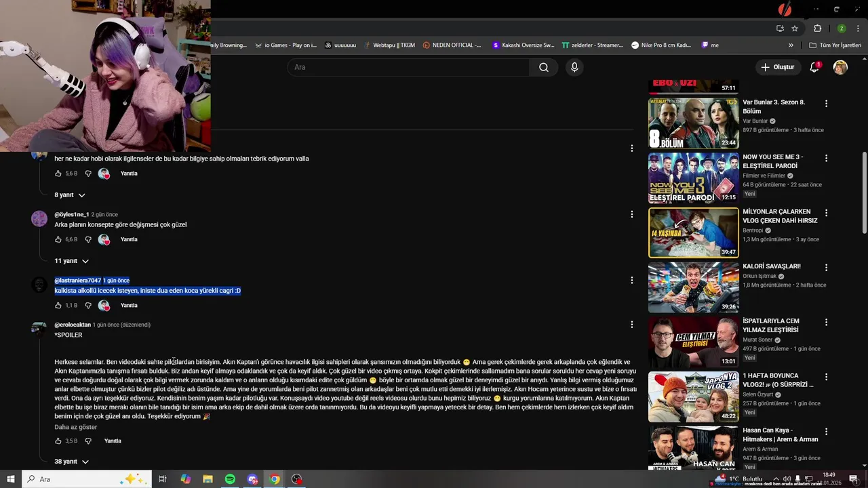Open options menu for @erolocaktan comment
868x488 pixels.
pyautogui.click(x=631, y=325)
